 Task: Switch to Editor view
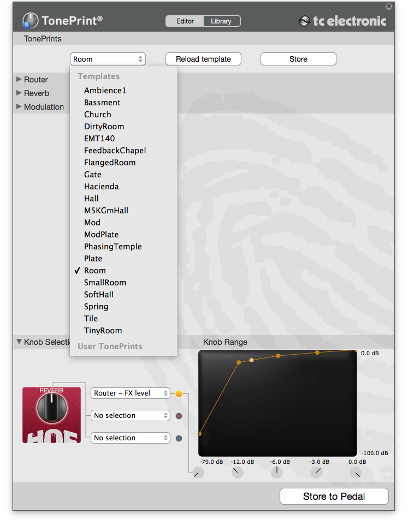tap(185, 21)
